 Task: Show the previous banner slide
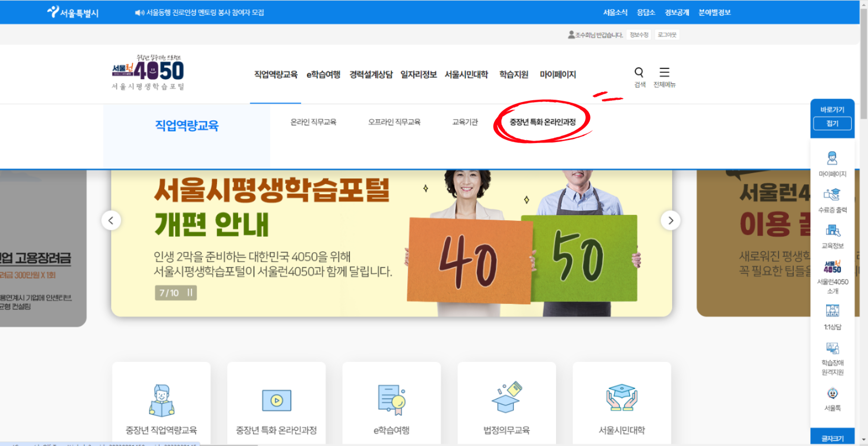tap(111, 220)
